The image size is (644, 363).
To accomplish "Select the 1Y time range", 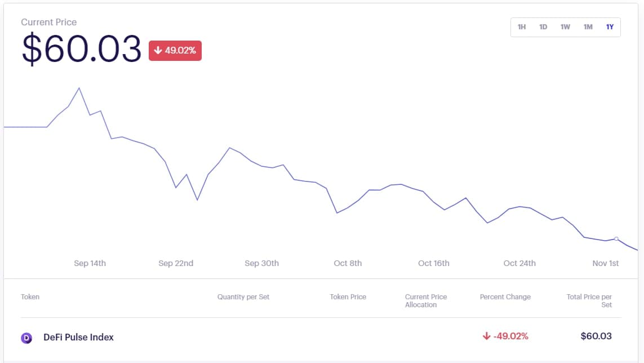I will coord(610,27).
